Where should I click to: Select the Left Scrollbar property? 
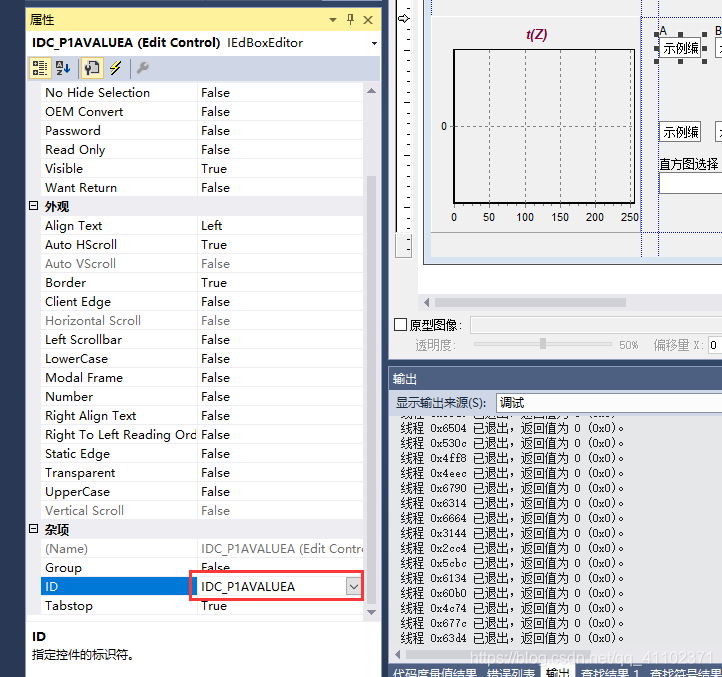(x=202, y=340)
